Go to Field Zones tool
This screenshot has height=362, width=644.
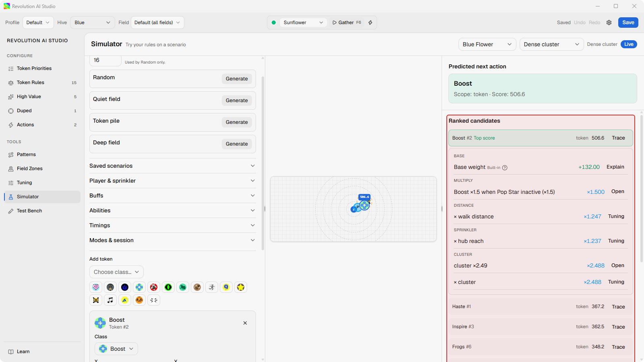coord(42,169)
